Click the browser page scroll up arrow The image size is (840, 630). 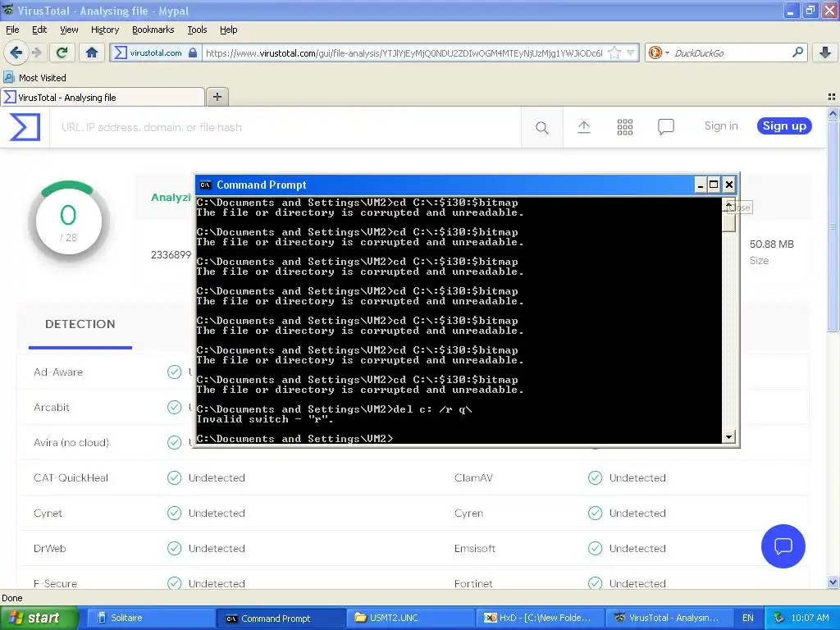833,113
